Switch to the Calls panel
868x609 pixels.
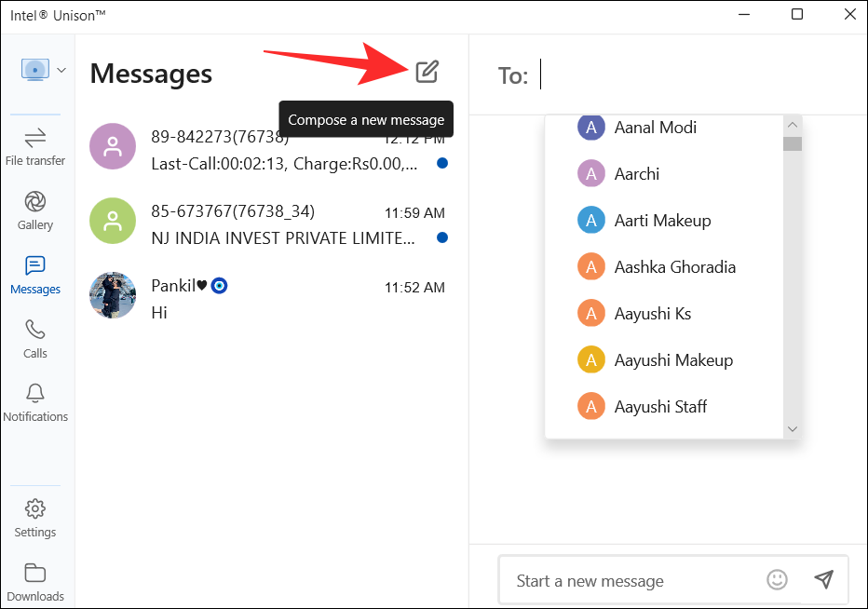(x=35, y=336)
